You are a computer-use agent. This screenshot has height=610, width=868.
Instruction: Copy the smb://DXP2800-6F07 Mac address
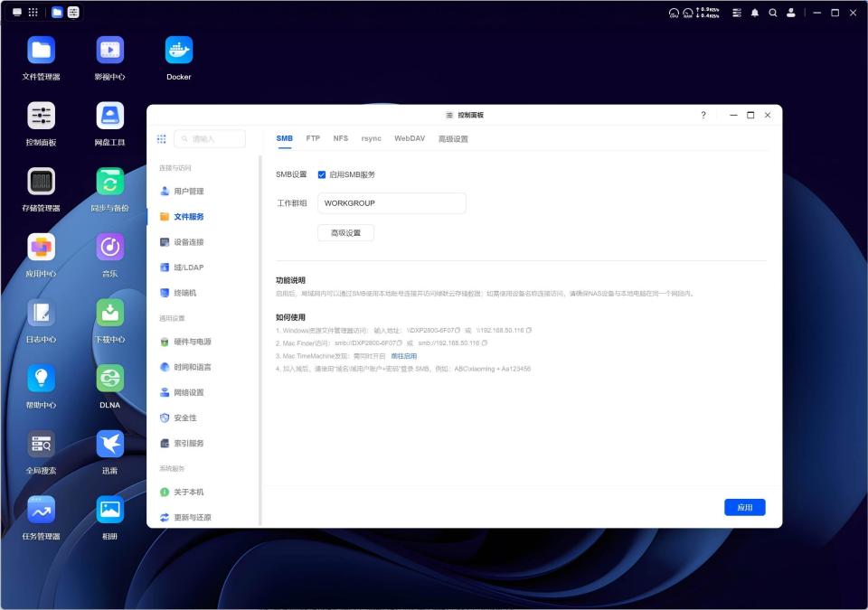[x=399, y=343]
